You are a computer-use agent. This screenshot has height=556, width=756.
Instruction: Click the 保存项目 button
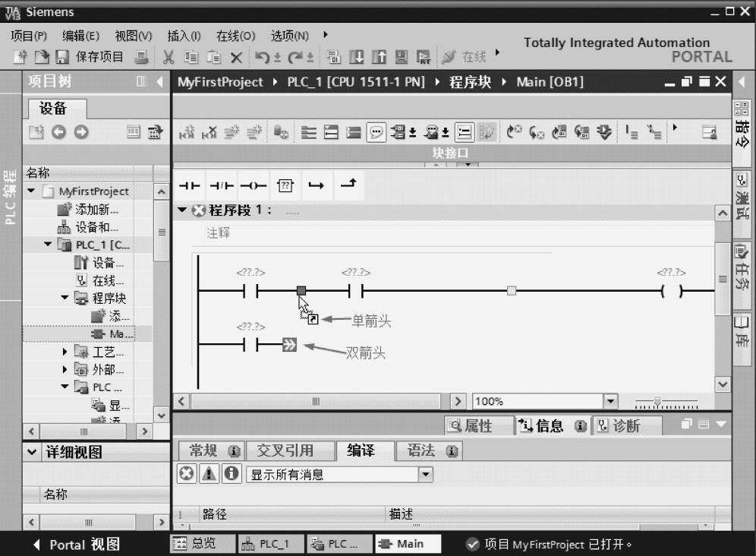coord(90,57)
